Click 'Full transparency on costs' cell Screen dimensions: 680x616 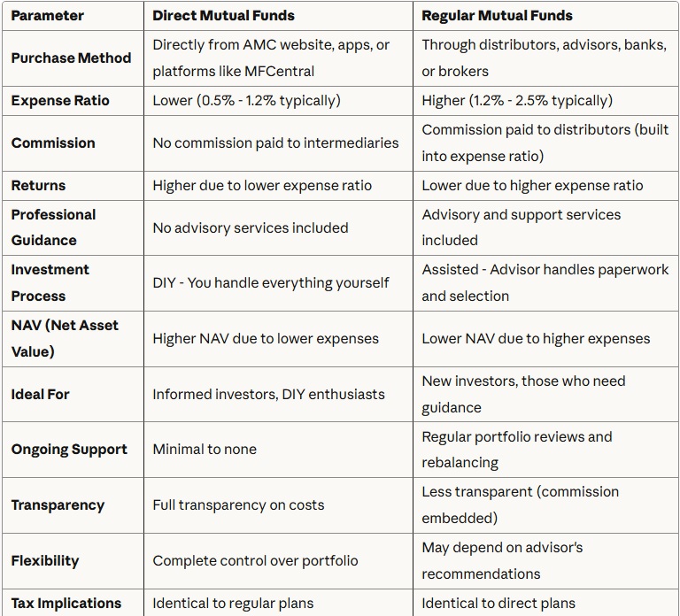click(238, 504)
